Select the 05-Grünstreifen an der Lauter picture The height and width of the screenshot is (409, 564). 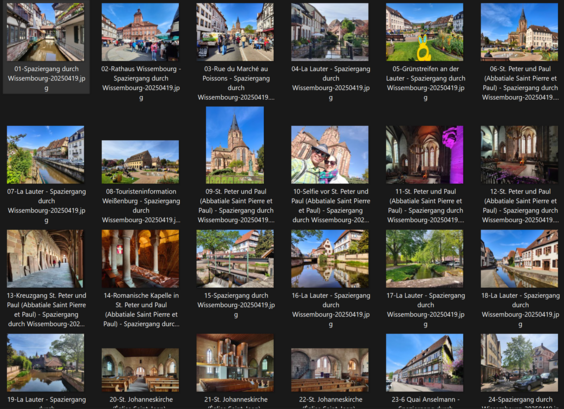(424, 32)
